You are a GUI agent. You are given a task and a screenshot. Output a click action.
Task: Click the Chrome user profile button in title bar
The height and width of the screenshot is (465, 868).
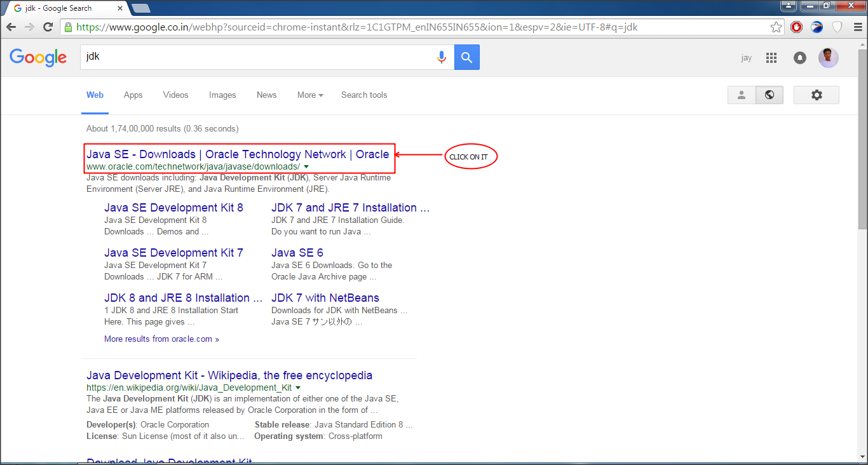(789, 6)
